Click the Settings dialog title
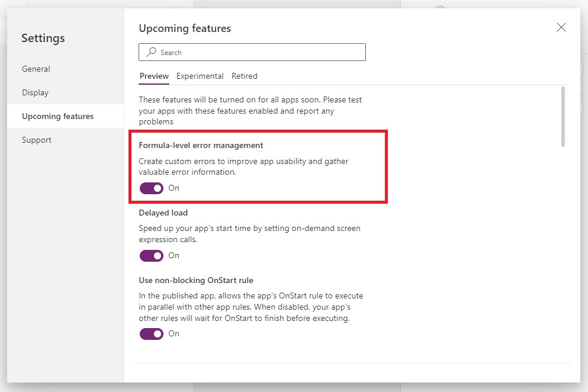Viewport: 588px width, 392px height. coord(43,38)
